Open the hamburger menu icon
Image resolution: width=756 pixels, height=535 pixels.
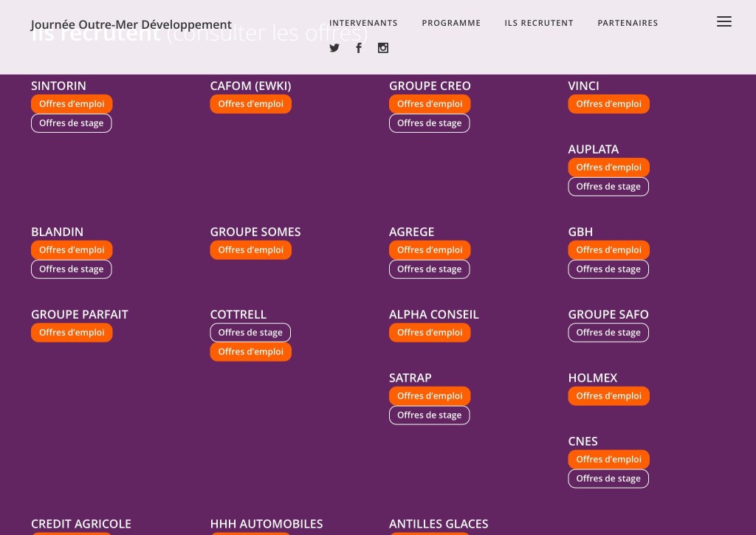pos(724,22)
